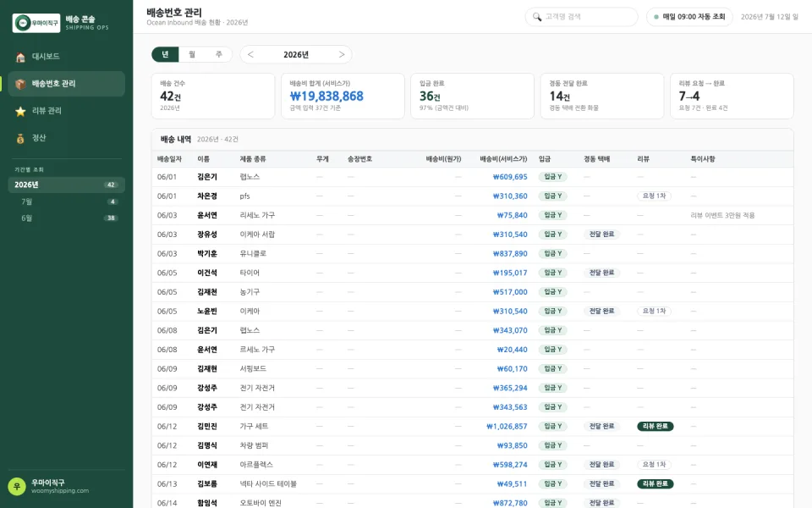Open 리뷰 관리 page
The height and width of the screenshot is (508, 812).
pyautogui.click(x=66, y=111)
